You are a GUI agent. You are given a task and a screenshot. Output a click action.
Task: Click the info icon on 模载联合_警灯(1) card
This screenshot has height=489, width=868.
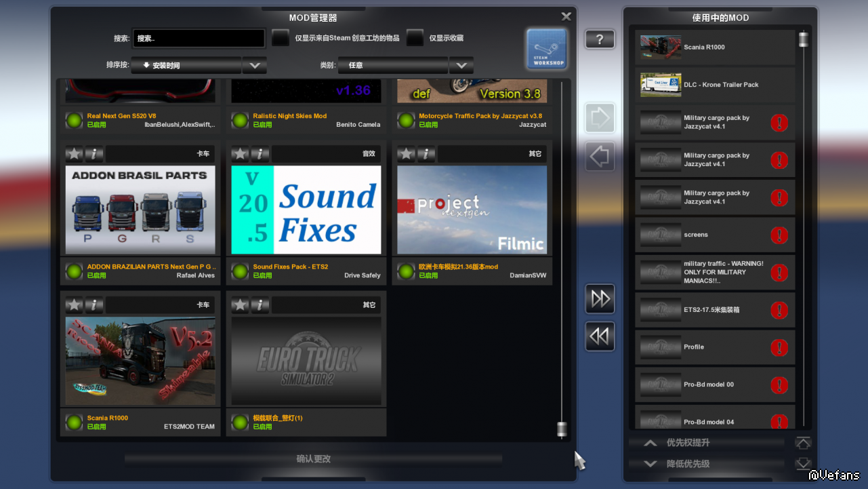coord(260,305)
